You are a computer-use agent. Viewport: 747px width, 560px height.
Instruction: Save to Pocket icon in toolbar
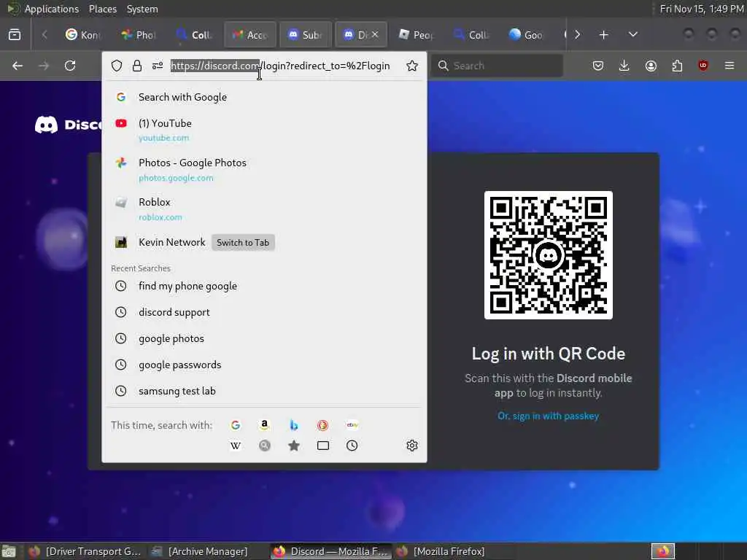(598, 66)
